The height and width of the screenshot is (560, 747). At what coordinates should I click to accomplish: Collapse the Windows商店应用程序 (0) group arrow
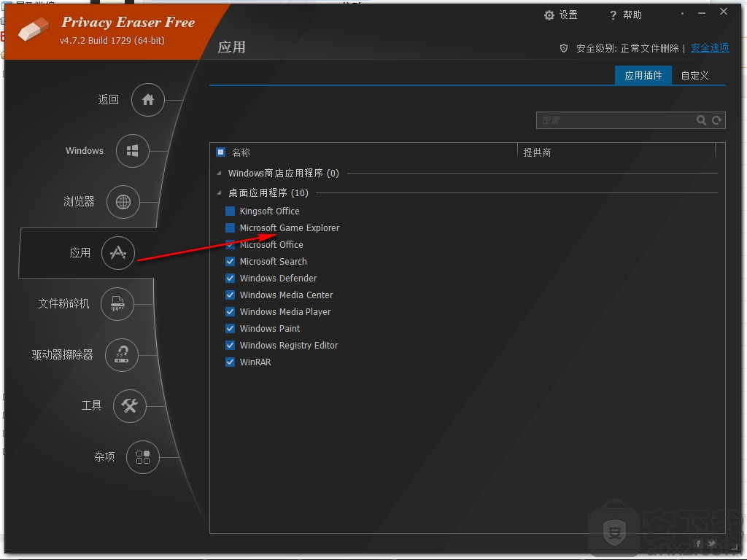coord(219,174)
